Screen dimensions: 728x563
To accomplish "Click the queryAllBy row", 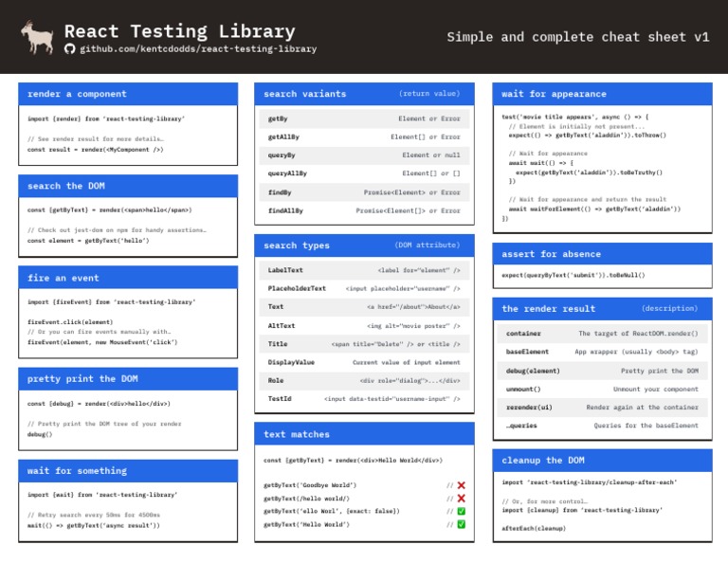I will [364, 173].
